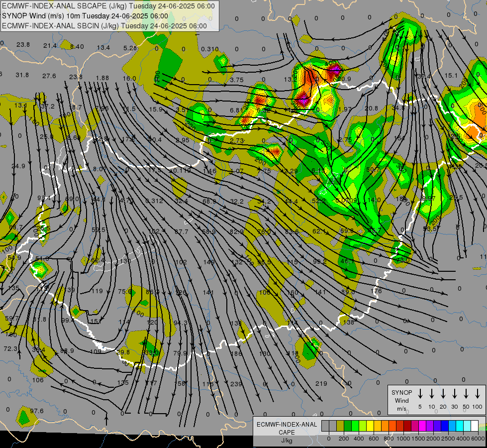Screen dimensions: 487x448
Task: Click the 219 value on the map
Action: [x=321, y=383]
